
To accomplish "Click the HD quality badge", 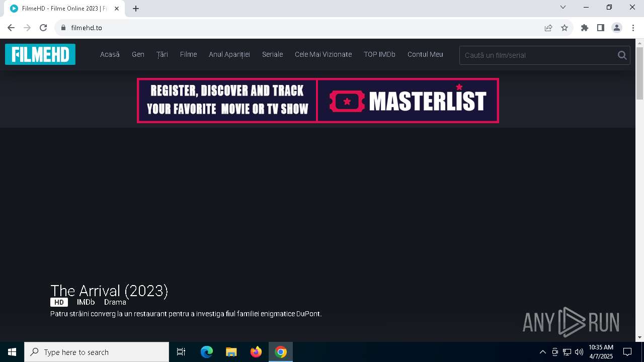I will pyautogui.click(x=59, y=302).
